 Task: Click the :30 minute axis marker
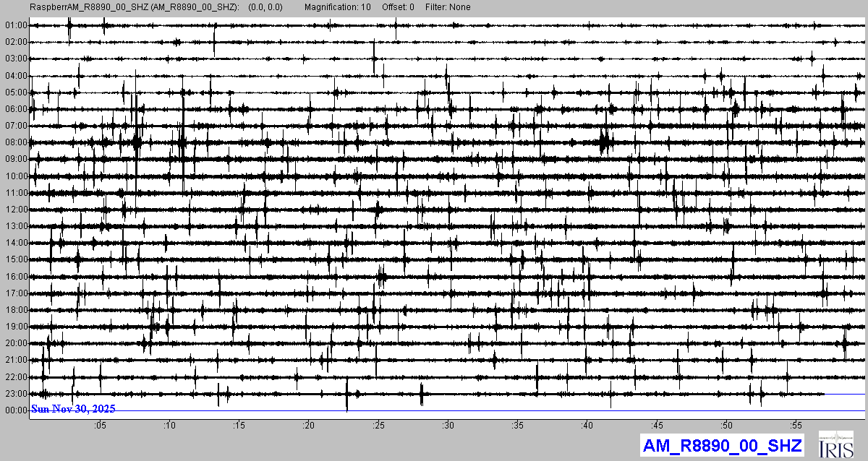pyautogui.click(x=448, y=426)
